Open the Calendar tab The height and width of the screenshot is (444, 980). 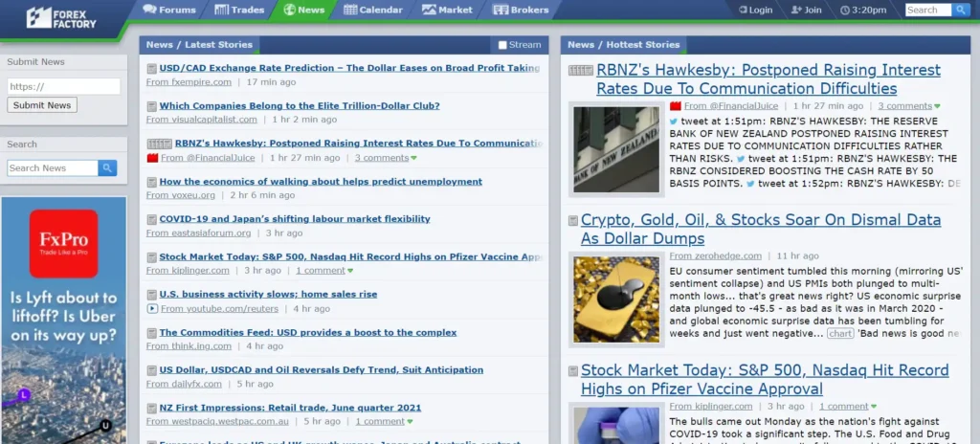372,10
